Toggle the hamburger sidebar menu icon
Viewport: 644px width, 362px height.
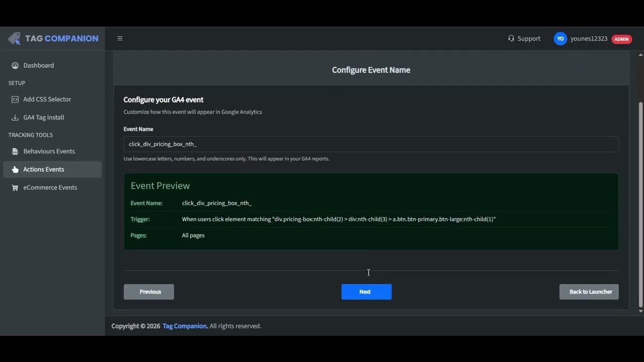120,39
